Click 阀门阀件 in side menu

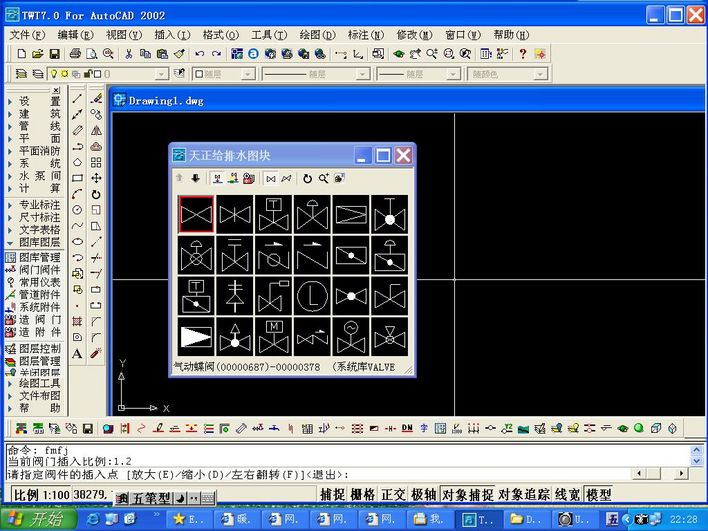pyautogui.click(x=33, y=270)
